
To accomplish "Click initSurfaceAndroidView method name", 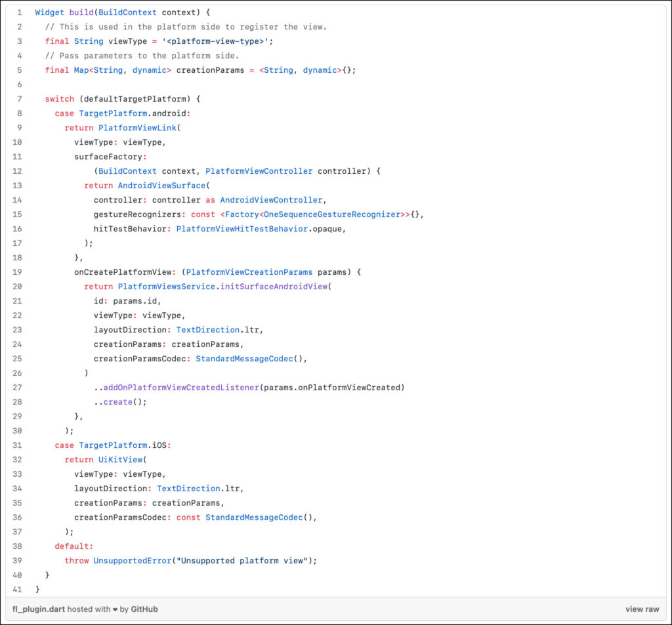I will tap(274, 287).
